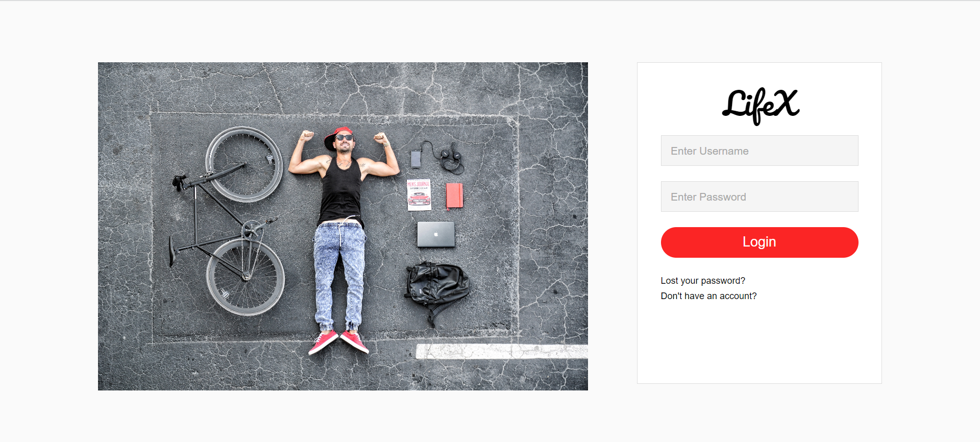Click the magazine with red car cover
Image resolution: width=980 pixels, height=442 pixels.
point(419,194)
